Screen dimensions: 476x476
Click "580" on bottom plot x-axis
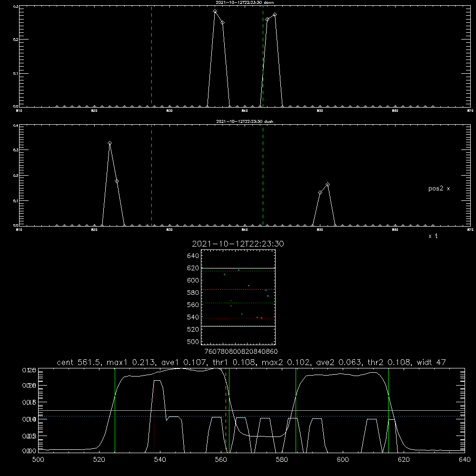click(282, 460)
